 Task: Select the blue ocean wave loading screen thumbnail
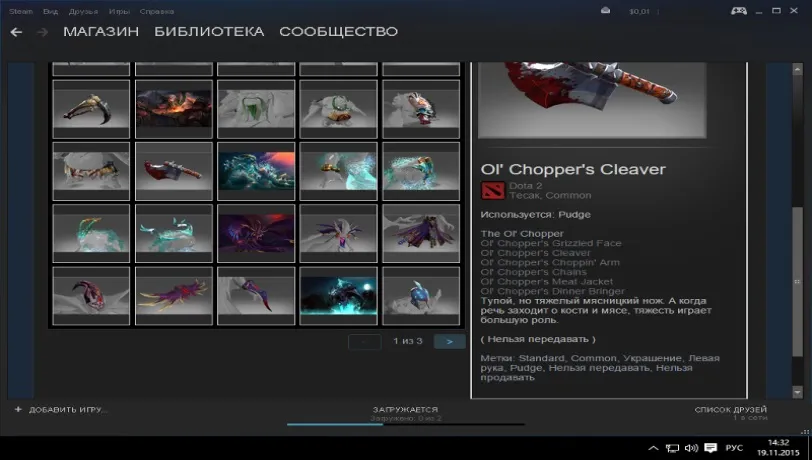click(x=256, y=171)
